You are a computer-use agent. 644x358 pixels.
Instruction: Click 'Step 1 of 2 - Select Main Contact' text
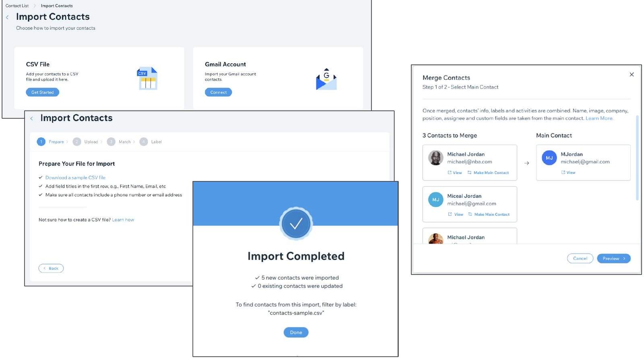click(x=460, y=87)
